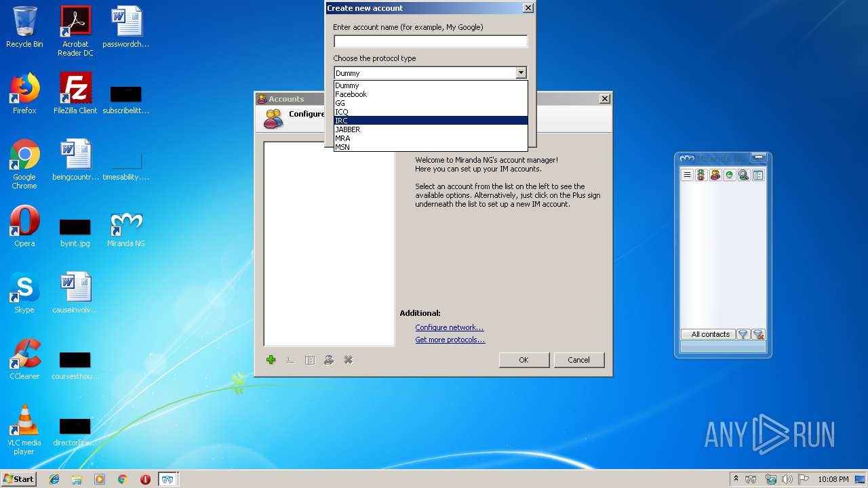
Task: Click the accounts icon in Miranda contact list
Action: [715, 175]
